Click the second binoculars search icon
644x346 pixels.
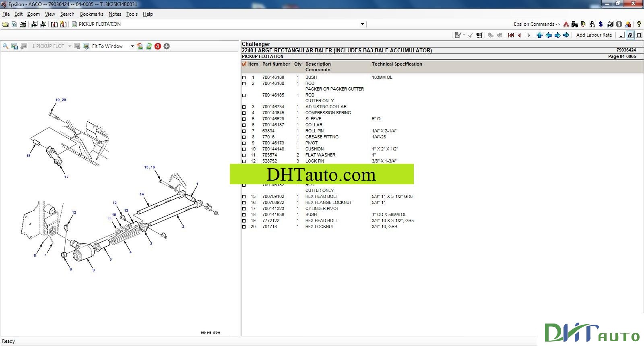point(43,24)
